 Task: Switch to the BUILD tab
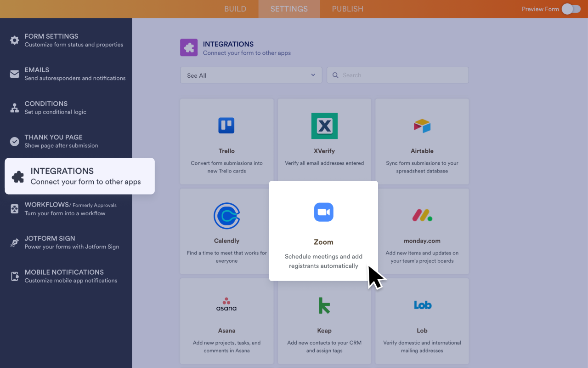(x=235, y=9)
